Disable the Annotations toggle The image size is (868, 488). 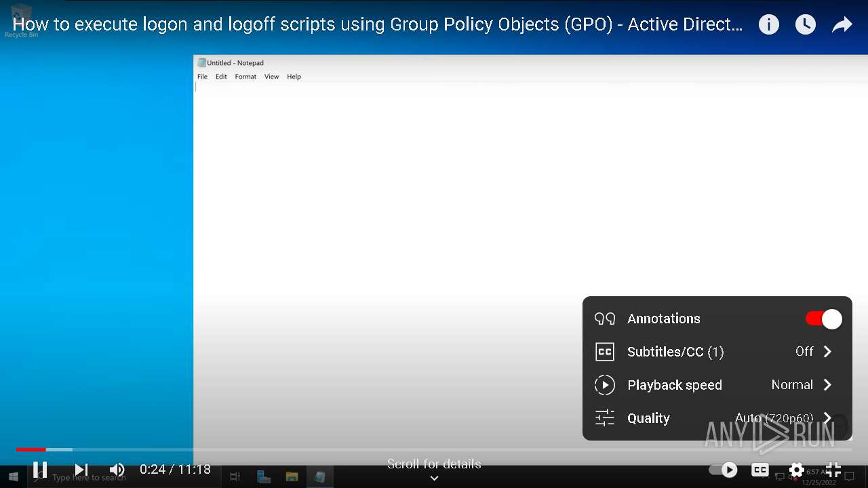click(824, 319)
